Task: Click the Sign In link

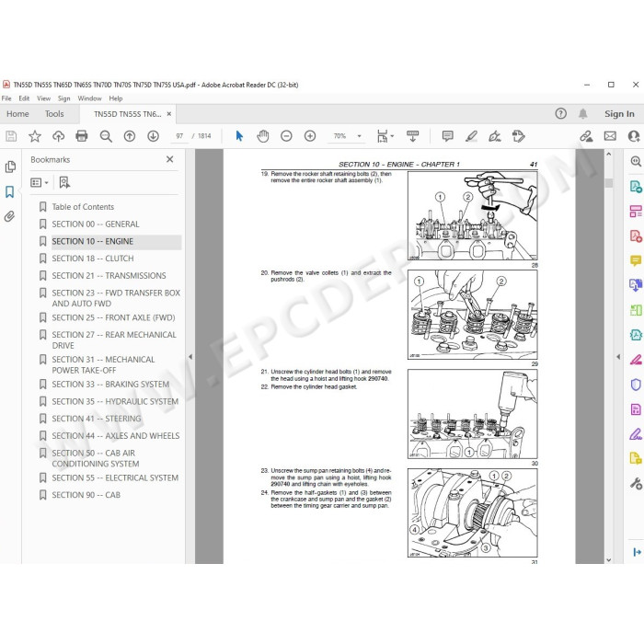Action: pyautogui.click(x=619, y=114)
